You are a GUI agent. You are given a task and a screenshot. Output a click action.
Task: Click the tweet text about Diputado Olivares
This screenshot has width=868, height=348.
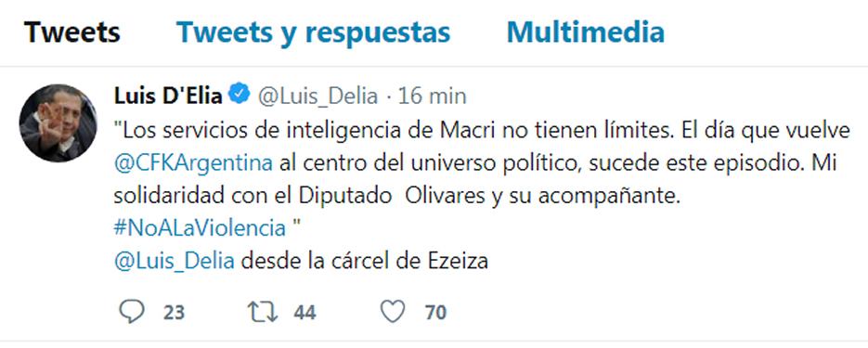(x=397, y=197)
